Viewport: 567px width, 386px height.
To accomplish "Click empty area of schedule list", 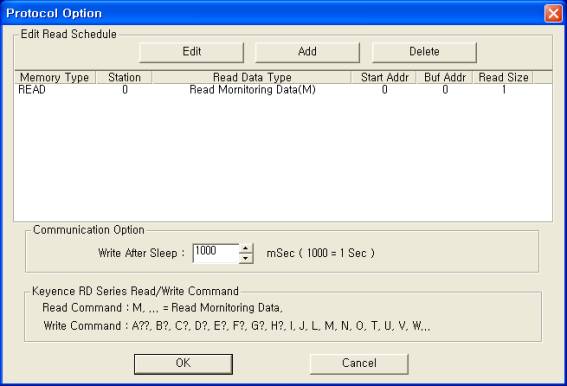I will [x=283, y=159].
